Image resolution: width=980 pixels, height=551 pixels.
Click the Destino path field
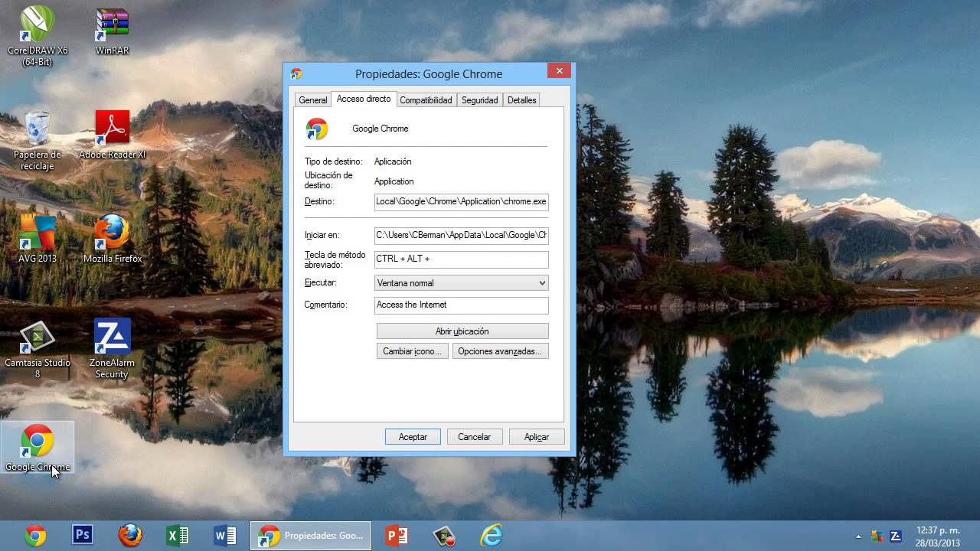462,202
